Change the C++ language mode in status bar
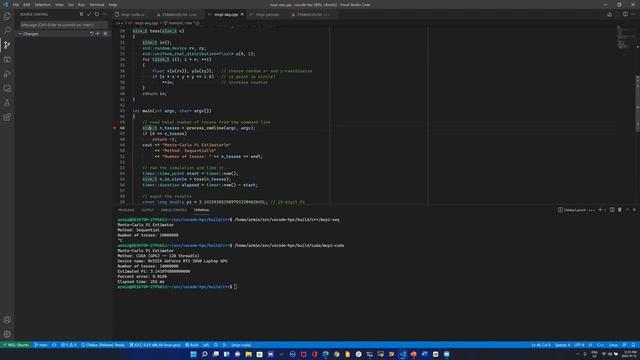This screenshot has height=360, width=640. (x=600, y=345)
